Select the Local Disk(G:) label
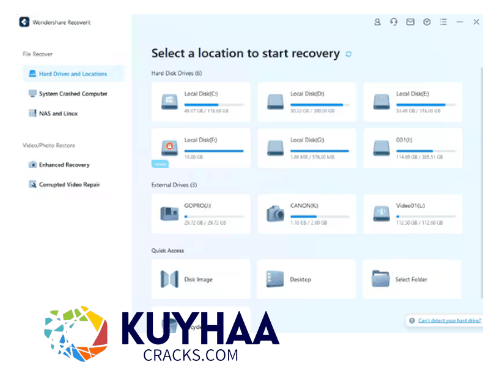 307,140
